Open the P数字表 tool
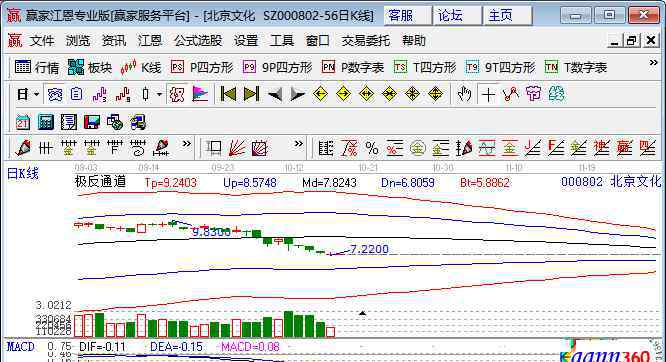Image resolution: width=666 pixels, height=362 pixels. pyautogui.click(x=353, y=67)
